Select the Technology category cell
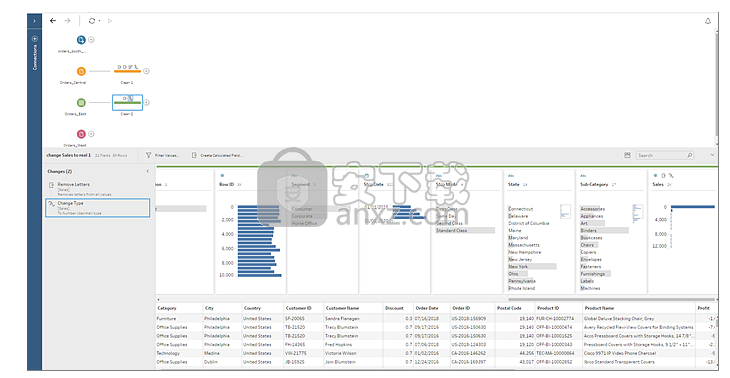 point(168,353)
